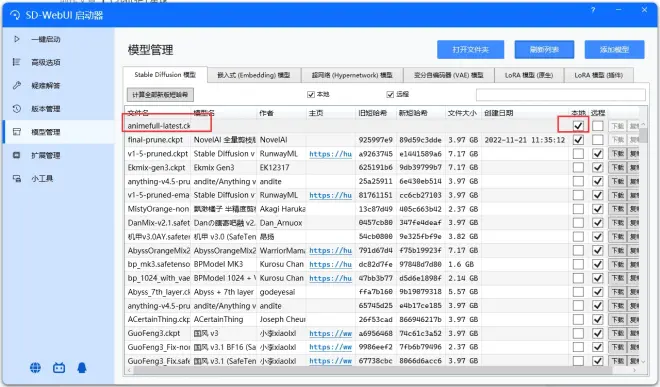Screen dimensions: 660x387
Task: Click the 刷新列表 refresh list button
Action: pyautogui.click(x=544, y=50)
